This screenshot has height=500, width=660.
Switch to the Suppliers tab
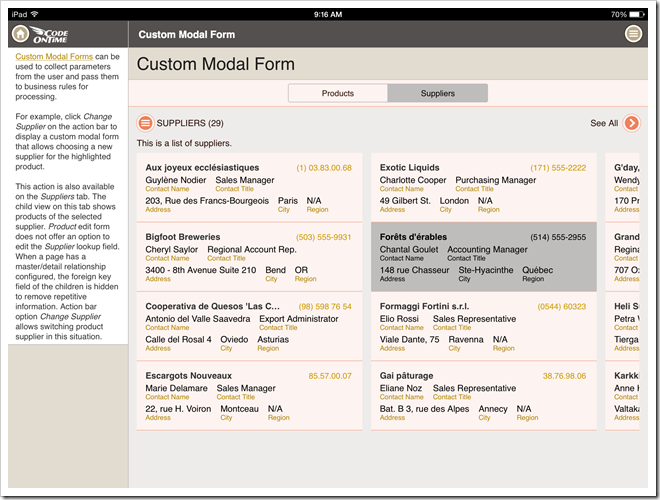pyautogui.click(x=438, y=93)
